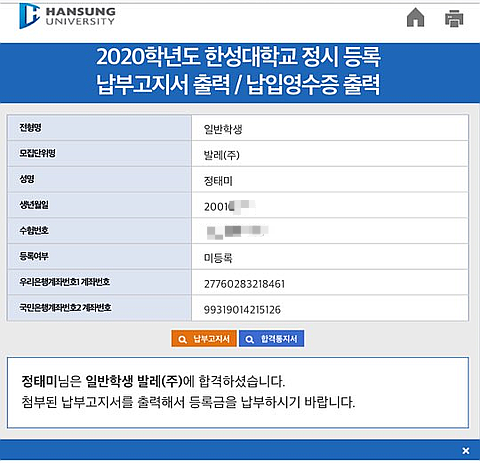Click the 수험번호 row label
Screen dimensions: 480x463
(34, 230)
